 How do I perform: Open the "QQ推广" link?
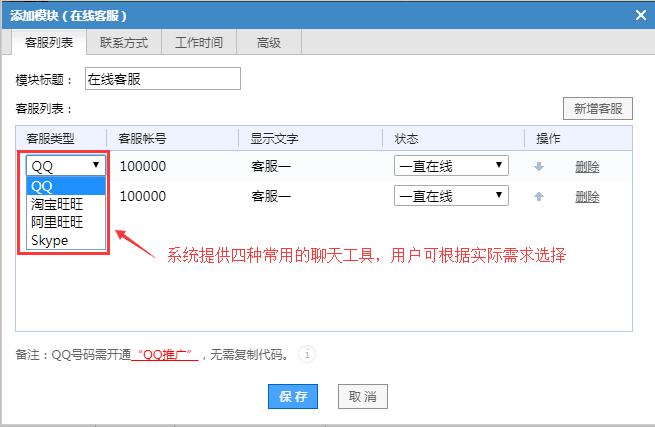[165, 355]
